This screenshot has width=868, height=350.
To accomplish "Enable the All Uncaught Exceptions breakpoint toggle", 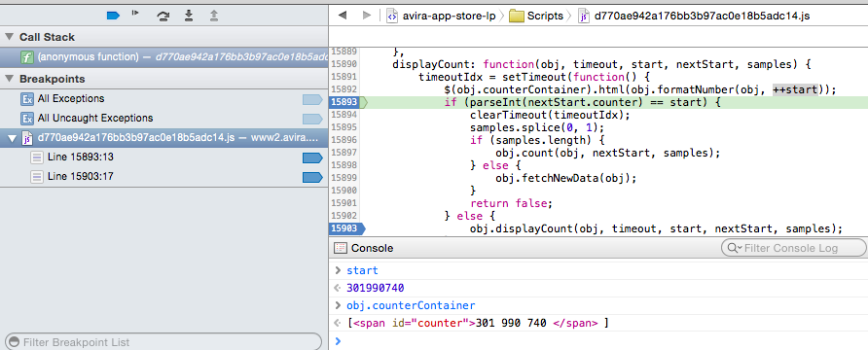I will 312,119.
